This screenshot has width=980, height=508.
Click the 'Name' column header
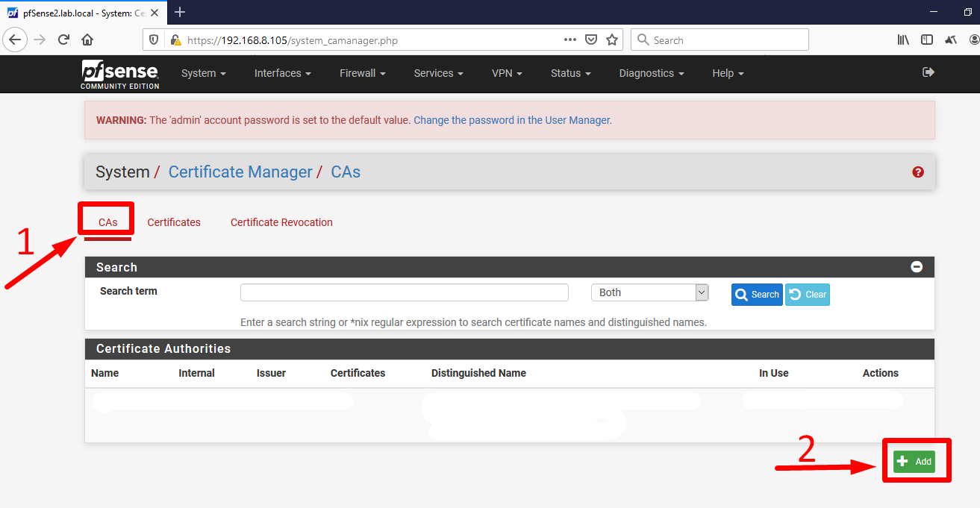[105, 373]
